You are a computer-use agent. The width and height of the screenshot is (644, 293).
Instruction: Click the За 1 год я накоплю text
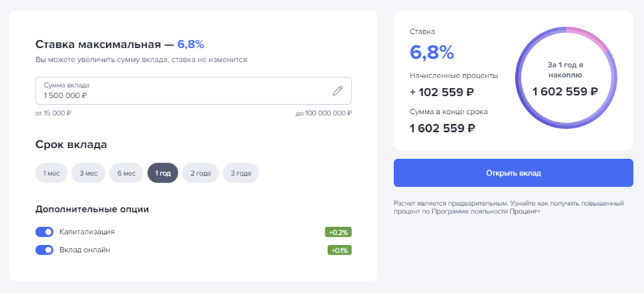point(565,70)
